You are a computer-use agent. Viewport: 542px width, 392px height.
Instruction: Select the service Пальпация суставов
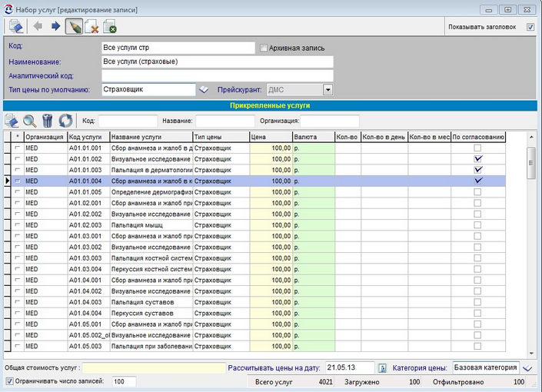tap(151, 302)
